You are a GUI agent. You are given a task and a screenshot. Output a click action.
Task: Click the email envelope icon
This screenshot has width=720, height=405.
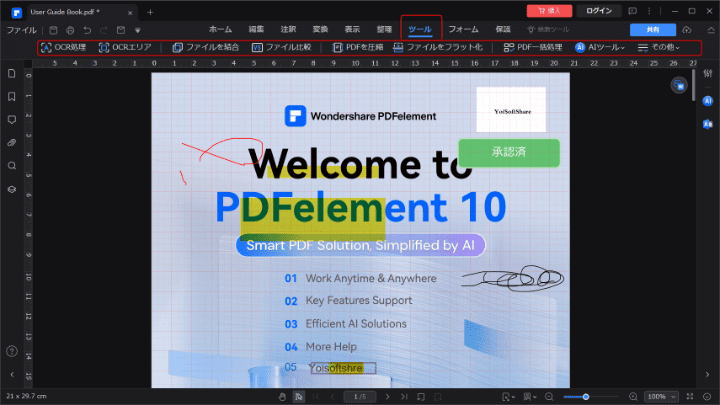pos(121,30)
